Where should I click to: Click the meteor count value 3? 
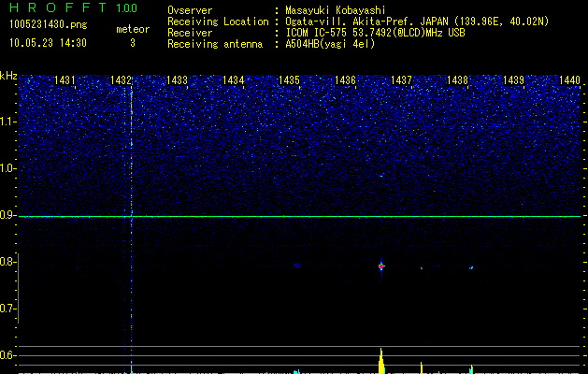click(133, 43)
